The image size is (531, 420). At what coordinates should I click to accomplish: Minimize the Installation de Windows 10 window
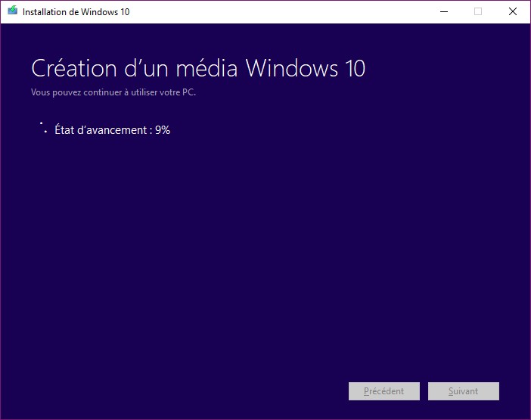tap(442, 11)
